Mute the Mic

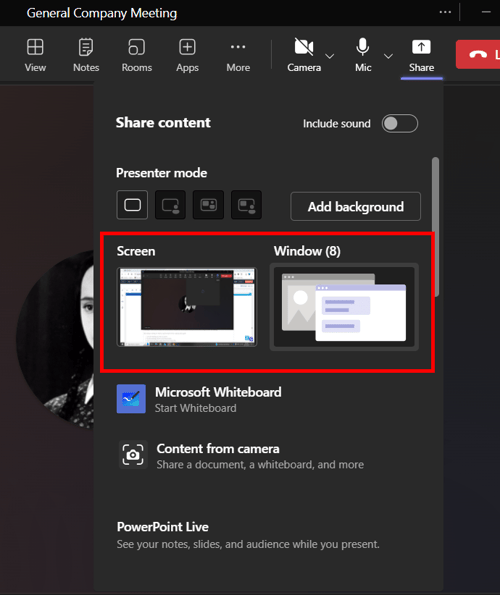click(x=363, y=55)
